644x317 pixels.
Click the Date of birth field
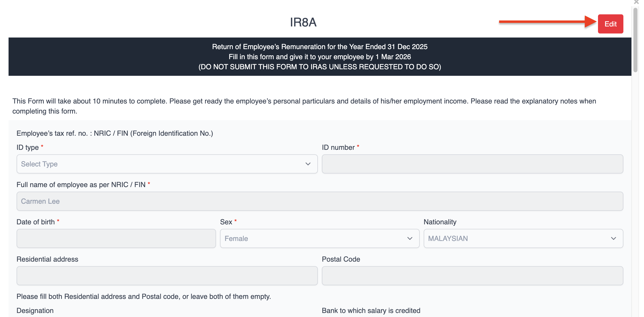tap(116, 238)
